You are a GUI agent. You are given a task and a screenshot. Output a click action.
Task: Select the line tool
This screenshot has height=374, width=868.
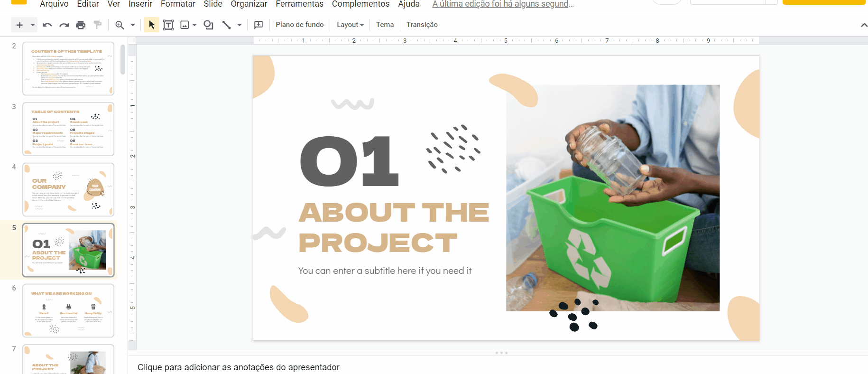click(x=227, y=25)
